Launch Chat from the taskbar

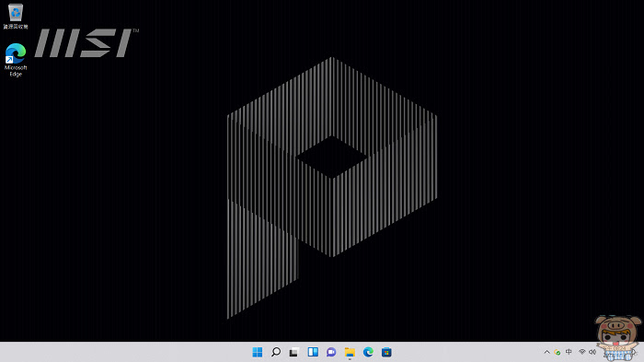click(331, 352)
